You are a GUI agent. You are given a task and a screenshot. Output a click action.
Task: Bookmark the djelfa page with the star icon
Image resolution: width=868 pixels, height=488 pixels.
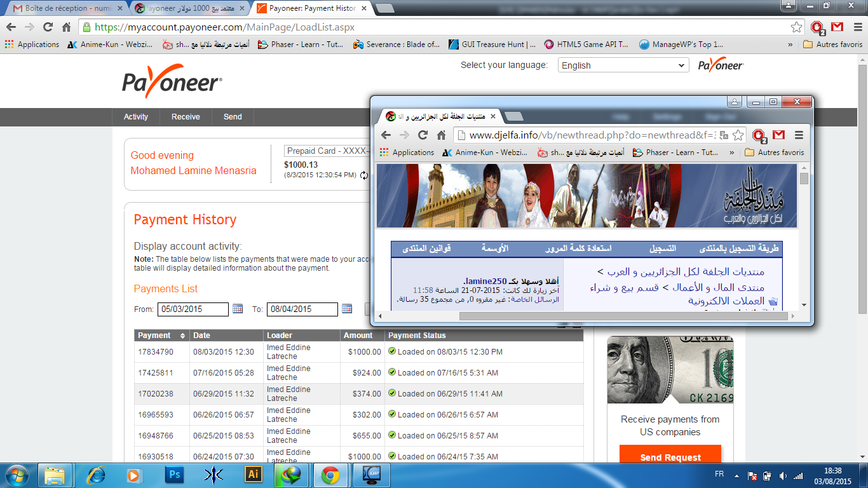tap(738, 135)
